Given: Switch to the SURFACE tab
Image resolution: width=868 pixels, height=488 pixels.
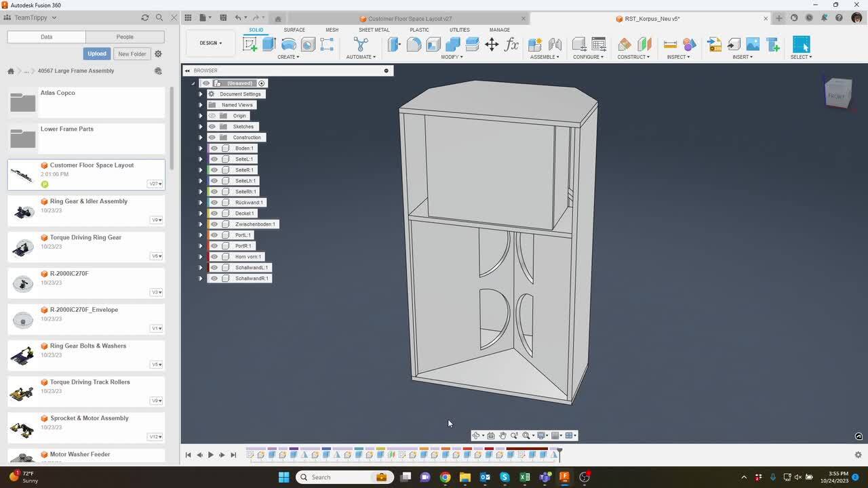Looking at the screenshot, I should point(294,30).
